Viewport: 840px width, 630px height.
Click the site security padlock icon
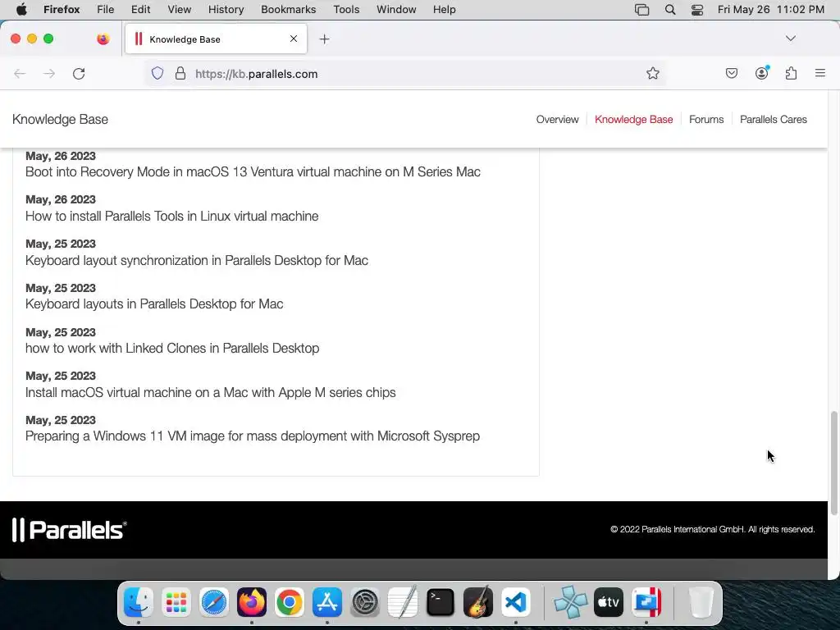point(180,73)
